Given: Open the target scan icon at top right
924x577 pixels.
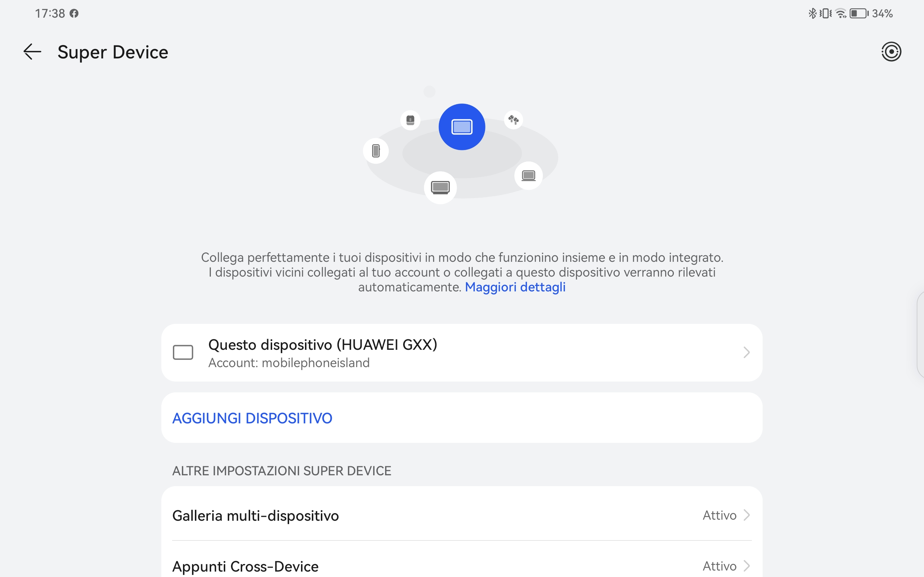Looking at the screenshot, I should (x=891, y=52).
